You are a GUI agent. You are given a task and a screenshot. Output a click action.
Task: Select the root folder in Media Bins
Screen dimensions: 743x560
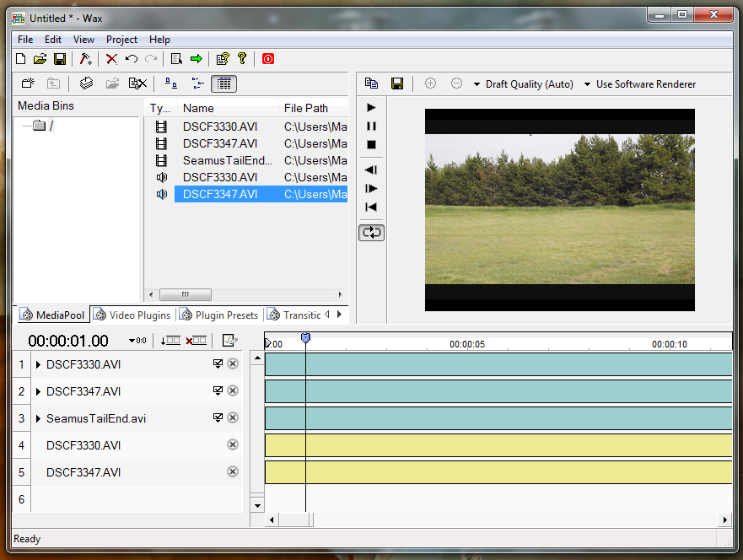[44, 126]
